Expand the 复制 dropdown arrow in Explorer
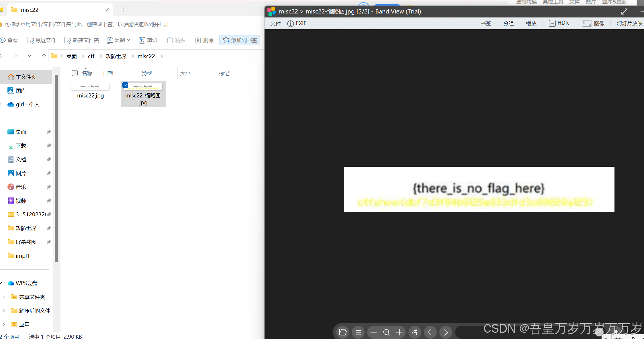Screen dimensions: 644x339 click(128, 40)
